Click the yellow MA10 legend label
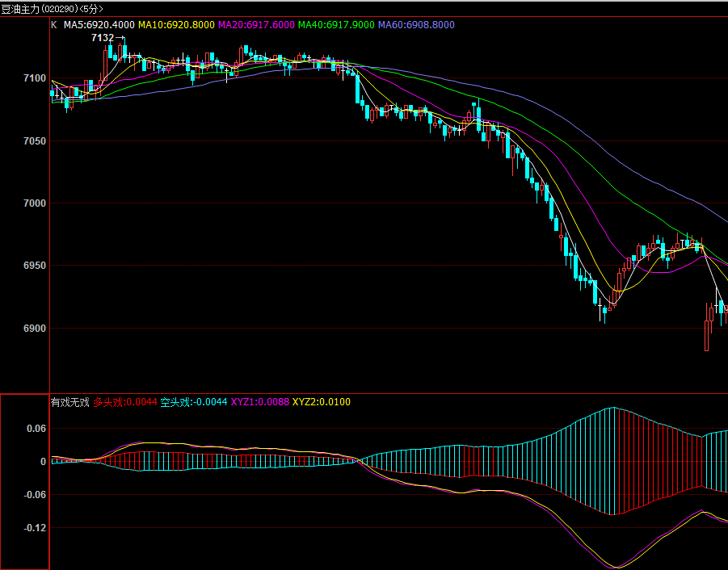This screenshot has height=570, width=728. [176, 25]
